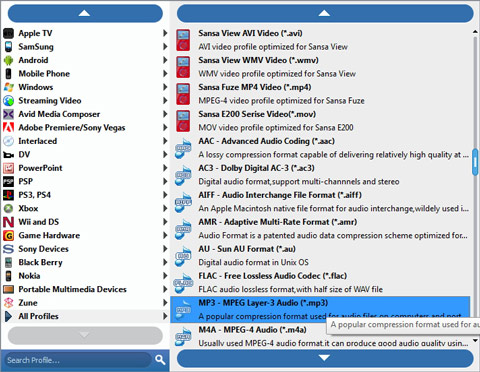
Task: Open the Portable Multimedia Devices category
Action: [85, 289]
